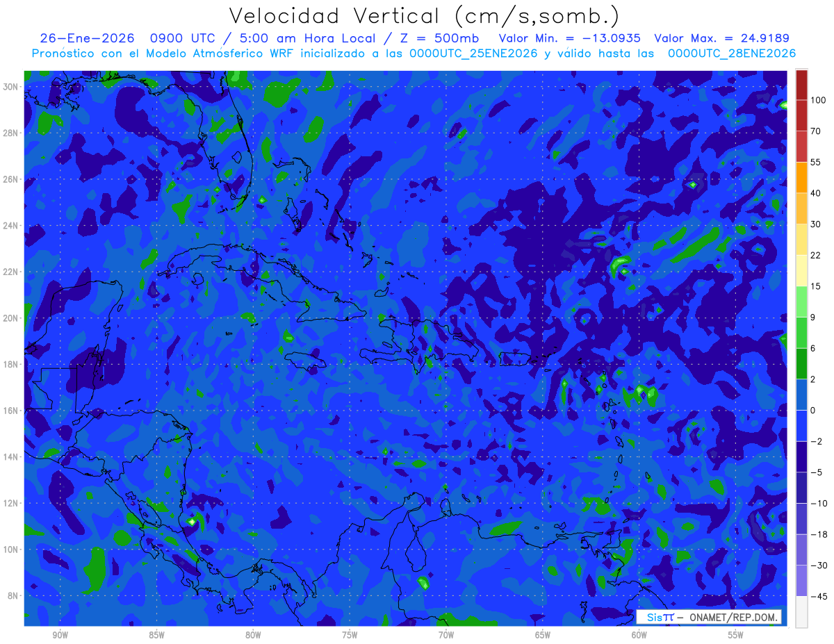Select the dark green 2 to 6 legend swatch
834x644 pixels.
point(801,363)
